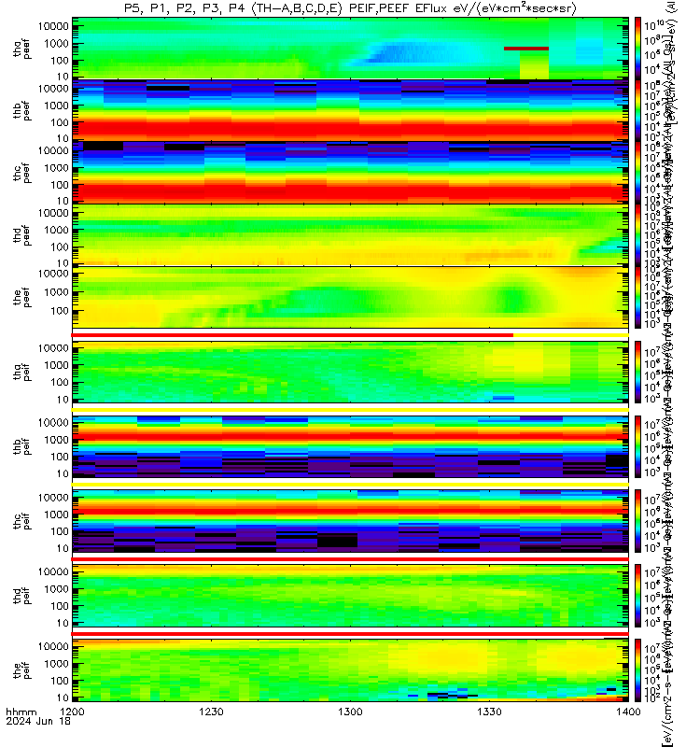This screenshot has height=747, width=700.
Task: Select the "the peef" panel label
Action: click(21, 297)
